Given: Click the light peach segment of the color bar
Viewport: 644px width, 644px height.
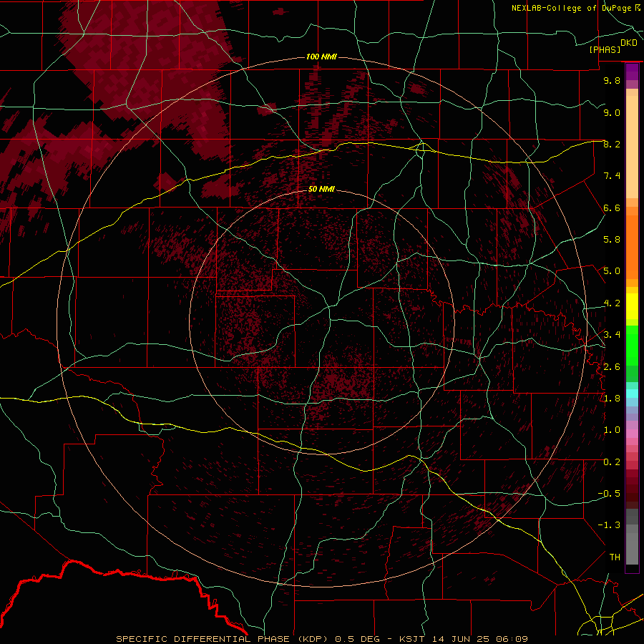Looking at the screenshot, I should [632, 147].
